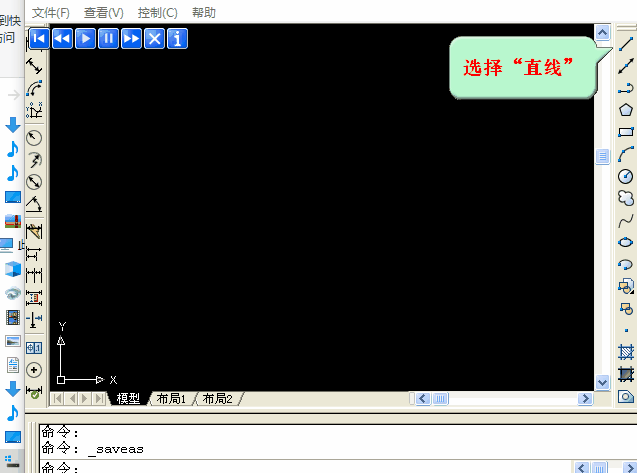Select the Region tool
Image resolution: width=637 pixels, height=473 pixels.
click(x=626, y=396)
